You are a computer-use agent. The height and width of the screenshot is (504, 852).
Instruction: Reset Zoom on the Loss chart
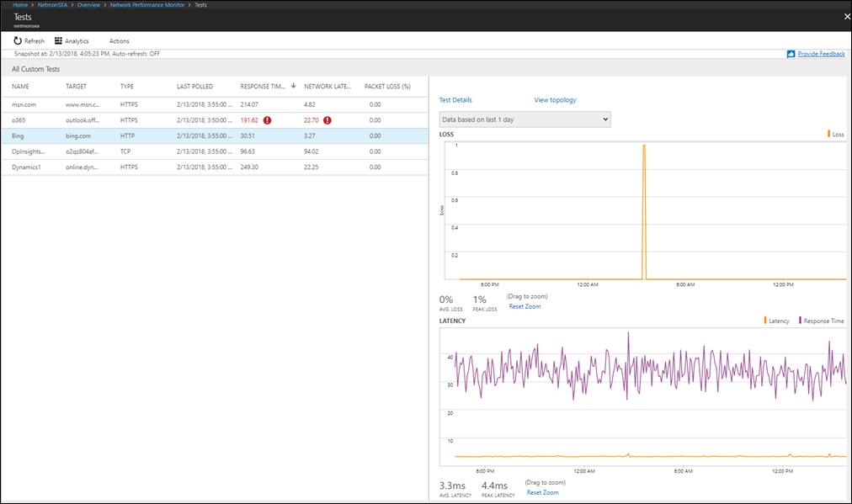(525, 306)
